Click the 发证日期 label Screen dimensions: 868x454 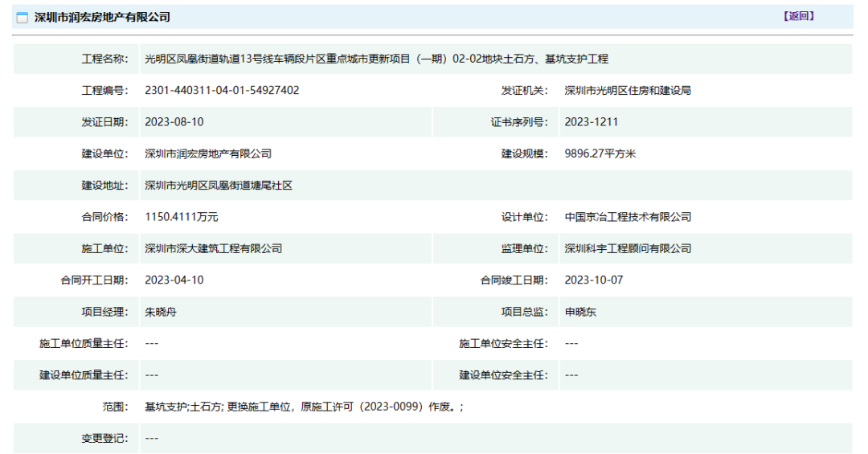pos(104,122)
